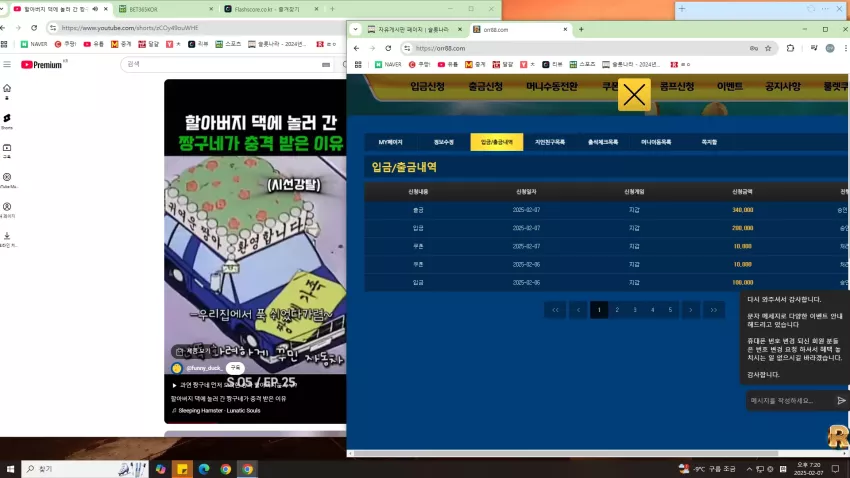The width and height of the screenshot is (850, 478).
Task: Focus the chat message input field
Action: (x=789, y=401)
